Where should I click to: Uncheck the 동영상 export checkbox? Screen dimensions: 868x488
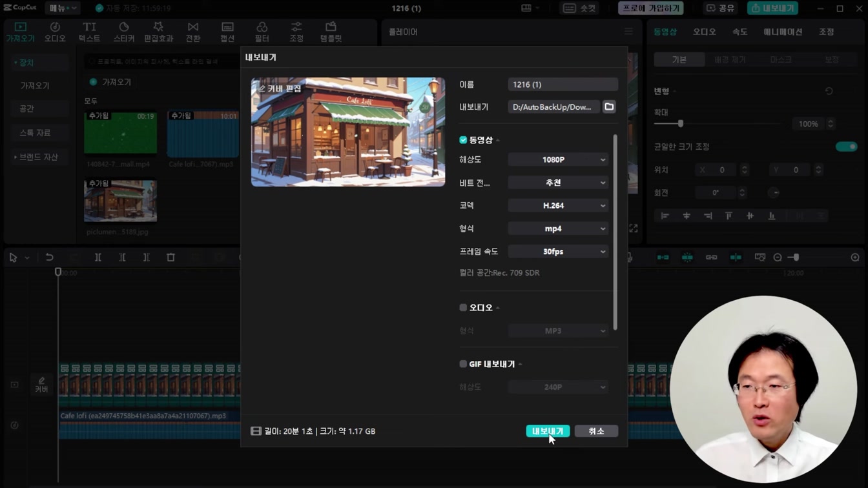463,139
